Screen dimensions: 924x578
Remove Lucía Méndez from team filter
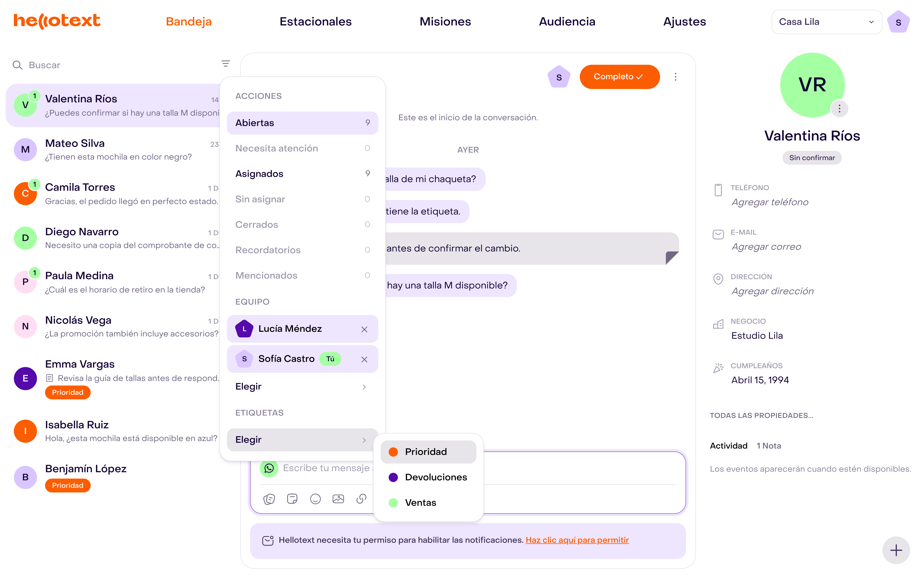pyautogui.click(x=364, y=329)
